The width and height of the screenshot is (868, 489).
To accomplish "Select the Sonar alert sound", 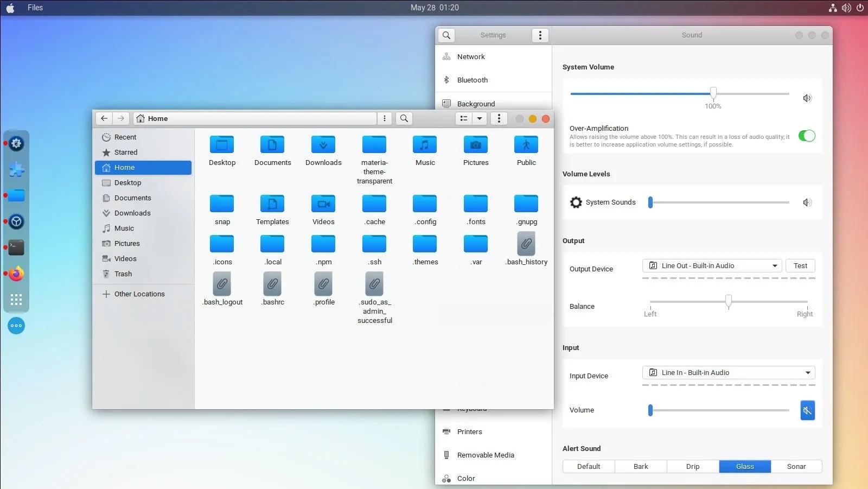I will [x=796, y=466].
